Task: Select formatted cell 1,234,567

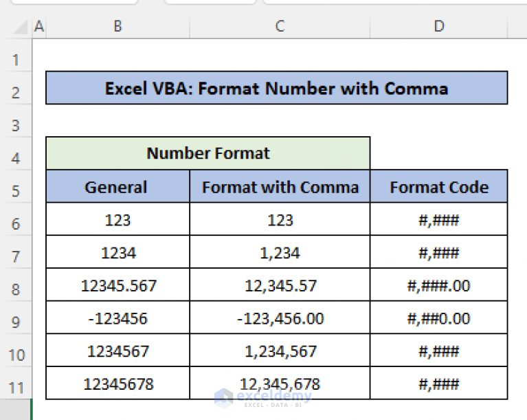Action: [x=280, y=351]
